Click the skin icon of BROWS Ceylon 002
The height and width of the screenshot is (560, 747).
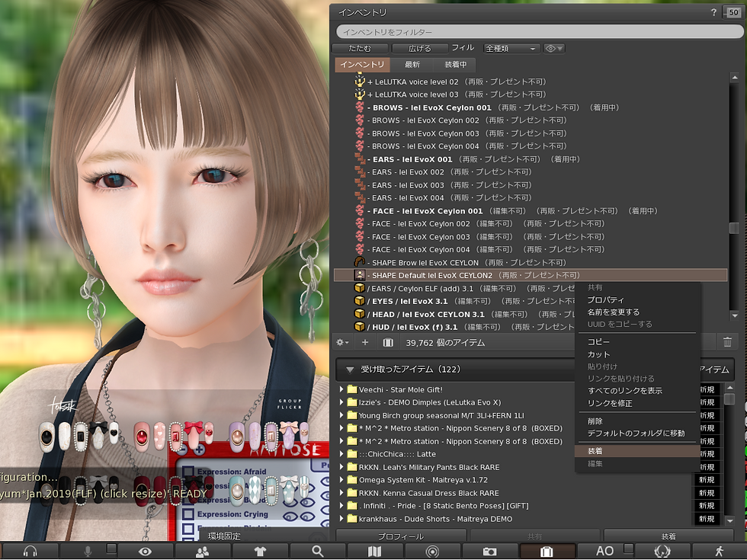pos(360,120)
